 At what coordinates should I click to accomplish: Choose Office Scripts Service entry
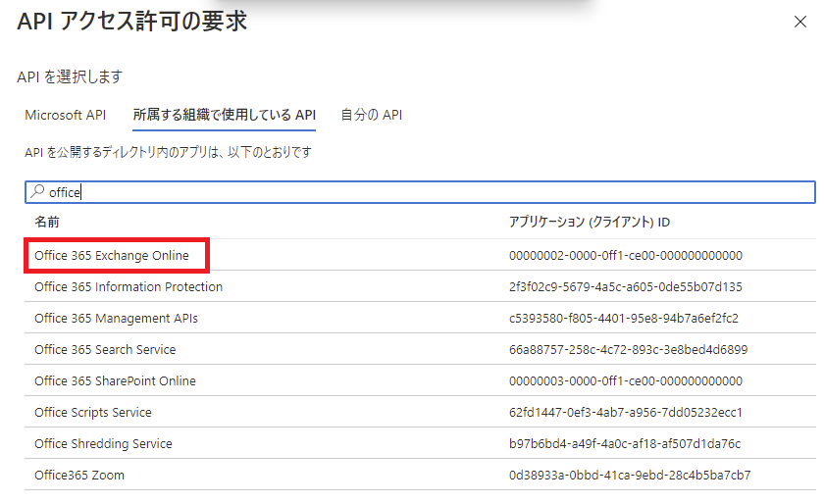coord(93,413)
